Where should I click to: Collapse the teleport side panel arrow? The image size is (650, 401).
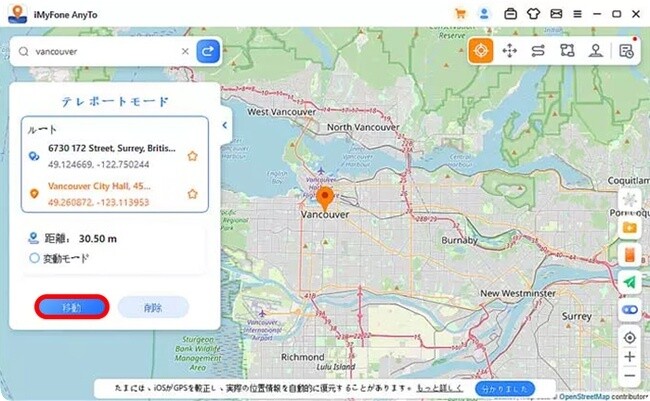pos(225,125)
